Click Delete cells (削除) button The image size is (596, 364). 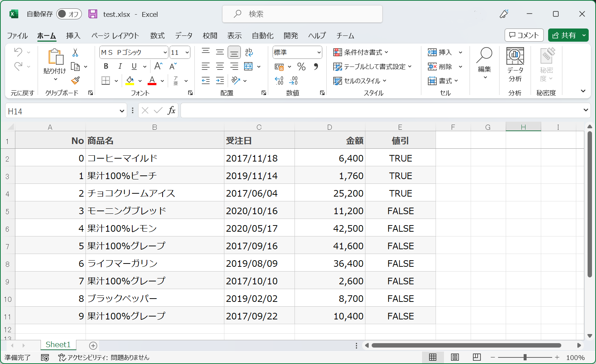[440, 67]
